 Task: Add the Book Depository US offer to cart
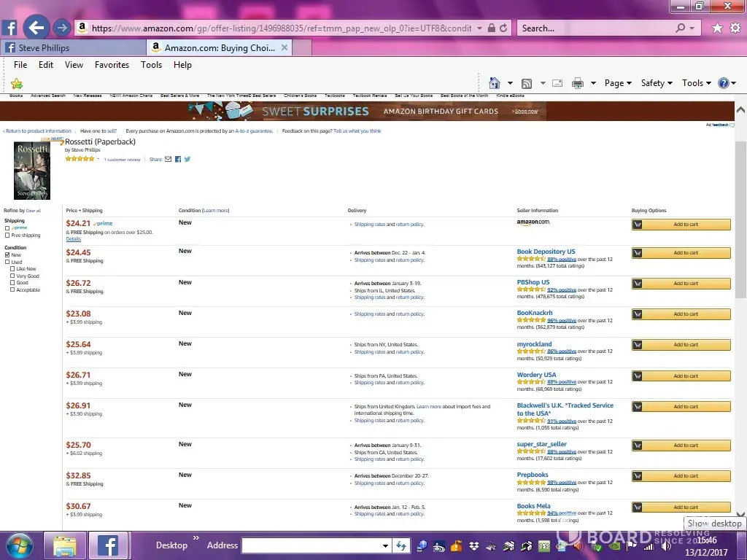pos(681,253)
